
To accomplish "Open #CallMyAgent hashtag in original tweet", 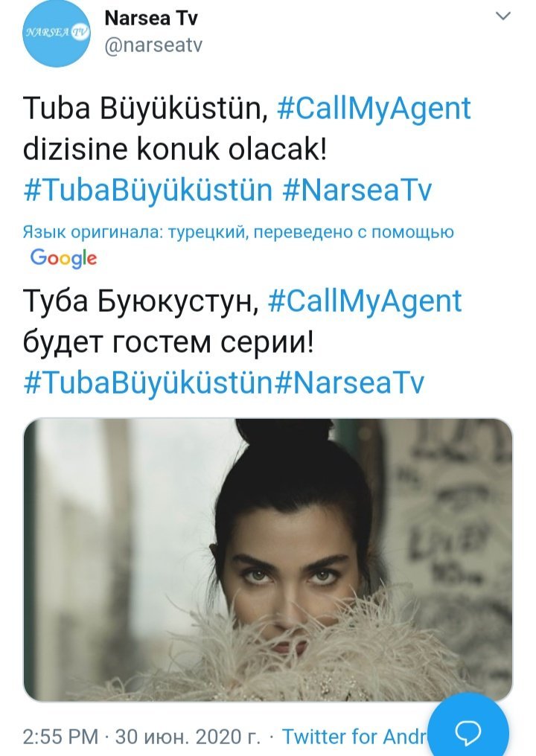I will tap(374, 109).
